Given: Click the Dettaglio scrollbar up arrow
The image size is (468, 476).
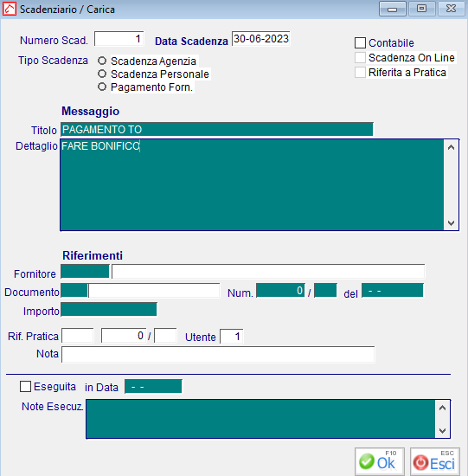Looking at the screenshot, I should pyautogui.click(x=451, y=147).
